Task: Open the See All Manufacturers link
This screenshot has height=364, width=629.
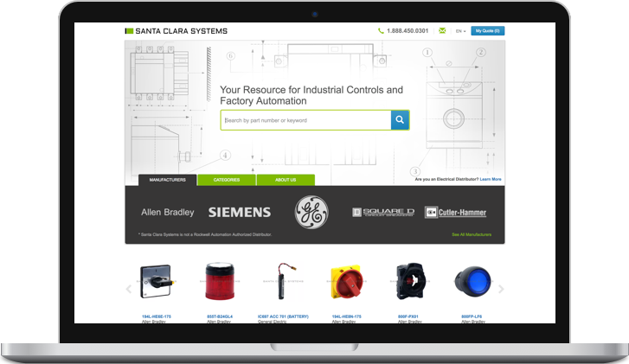Action: (x=472, y=234)
